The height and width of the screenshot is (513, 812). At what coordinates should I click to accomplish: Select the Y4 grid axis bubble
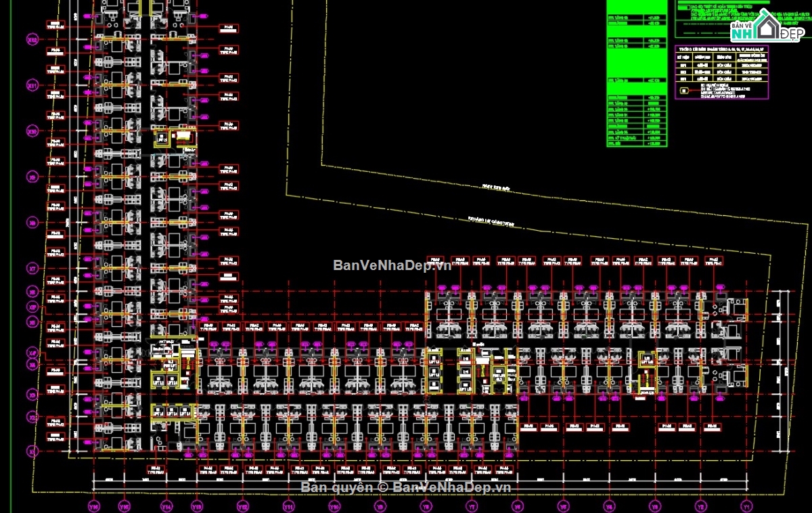pos(609,506)
